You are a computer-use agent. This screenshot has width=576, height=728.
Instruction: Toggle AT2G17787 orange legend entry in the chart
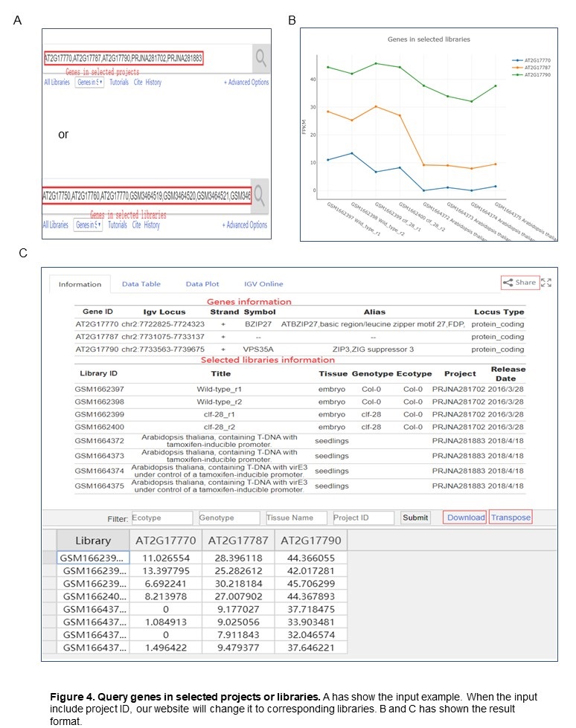click(531, 68)
